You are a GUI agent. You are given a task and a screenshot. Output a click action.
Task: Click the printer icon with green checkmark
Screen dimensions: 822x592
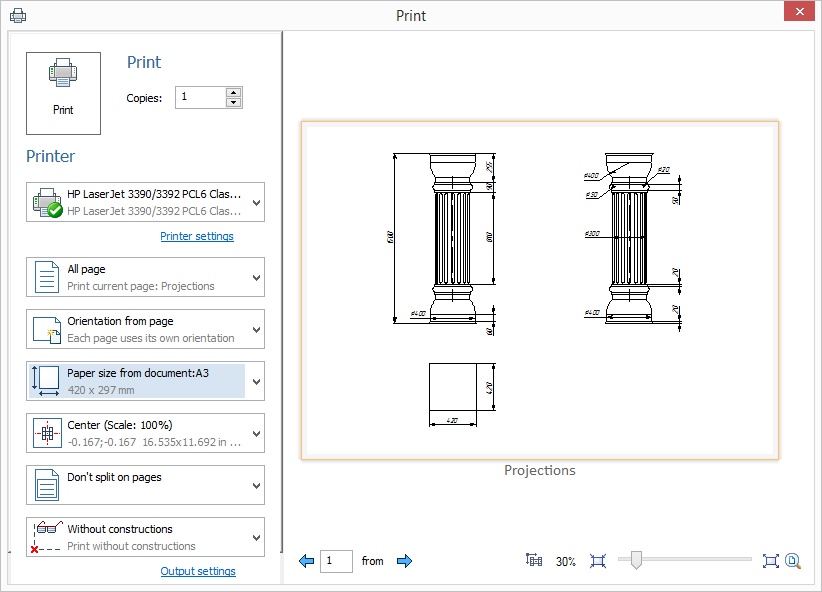tap(47, 202)
